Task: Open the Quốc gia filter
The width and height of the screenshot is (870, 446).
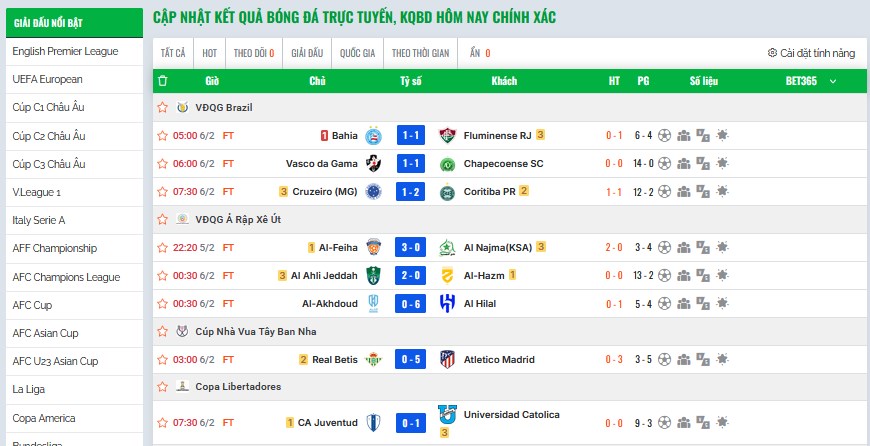Action: pyautogui.click(x=357, y=53)
